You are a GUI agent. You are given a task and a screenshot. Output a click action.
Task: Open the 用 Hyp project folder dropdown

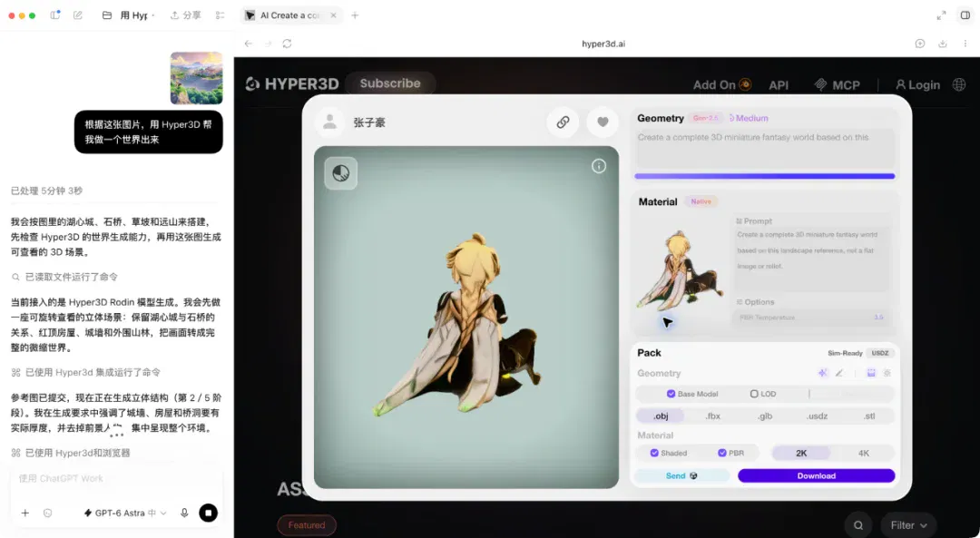[x=128, y=15]
